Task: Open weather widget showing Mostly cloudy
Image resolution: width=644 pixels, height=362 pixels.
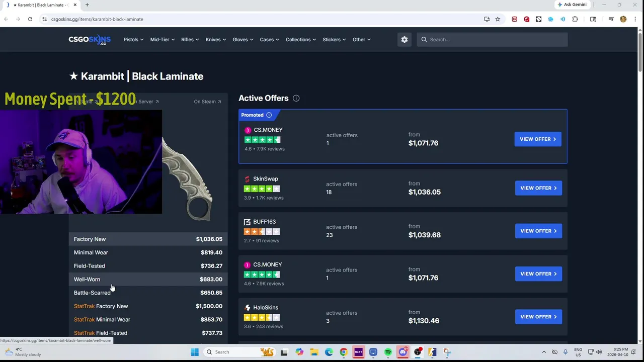Action: click(22, 352)
